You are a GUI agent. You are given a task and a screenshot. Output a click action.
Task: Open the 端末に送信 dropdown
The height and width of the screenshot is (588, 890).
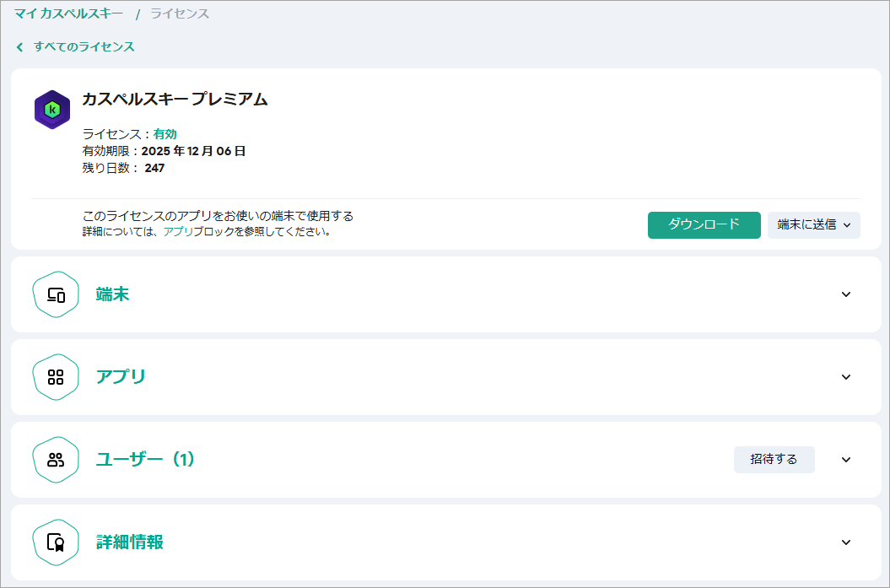pos(813,225)
